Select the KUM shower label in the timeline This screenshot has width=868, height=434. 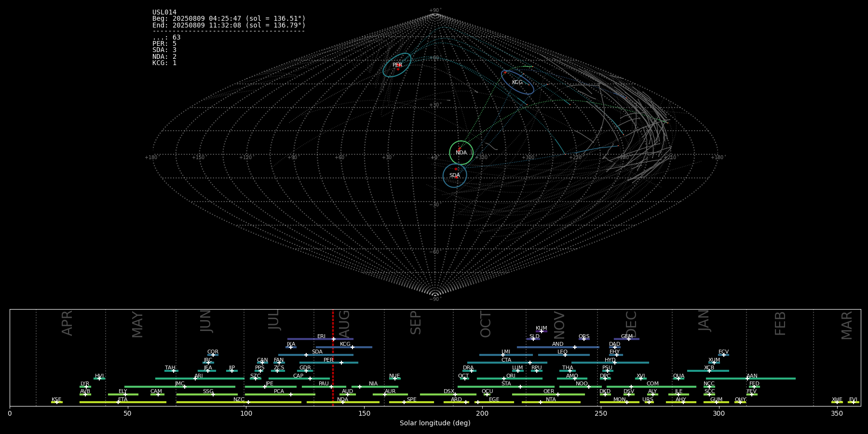pos(542,328)
